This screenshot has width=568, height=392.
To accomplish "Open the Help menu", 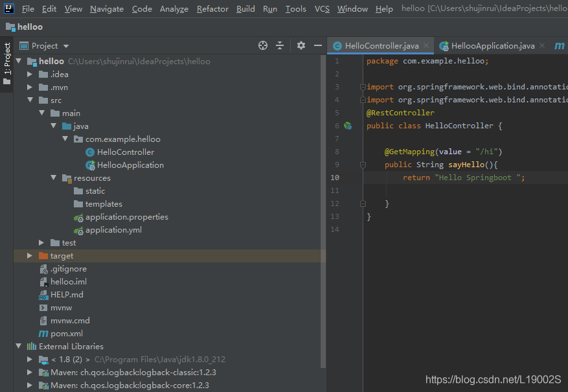I will [x=384, y=8].
